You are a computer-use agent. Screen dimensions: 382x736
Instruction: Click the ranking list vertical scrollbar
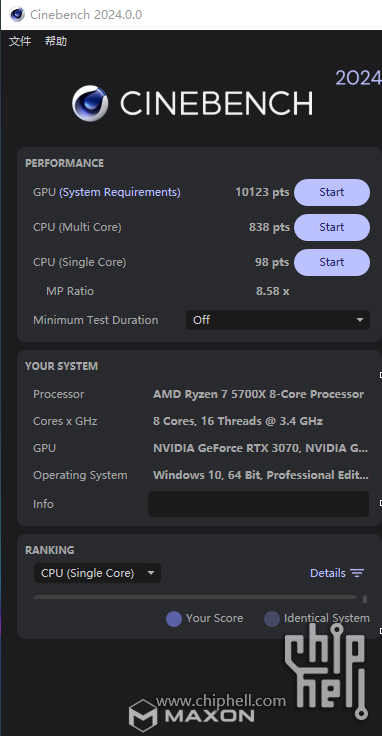[x=365, y=599]
